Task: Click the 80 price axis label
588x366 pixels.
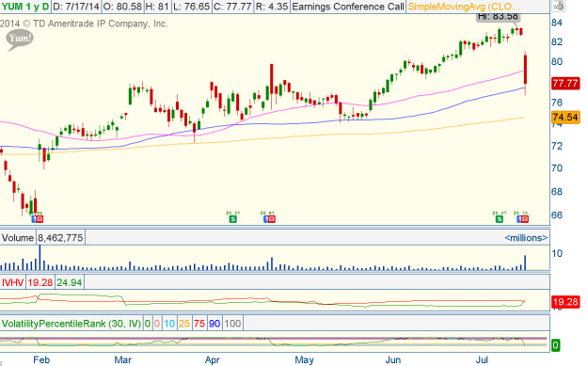Action: (557, 61)
